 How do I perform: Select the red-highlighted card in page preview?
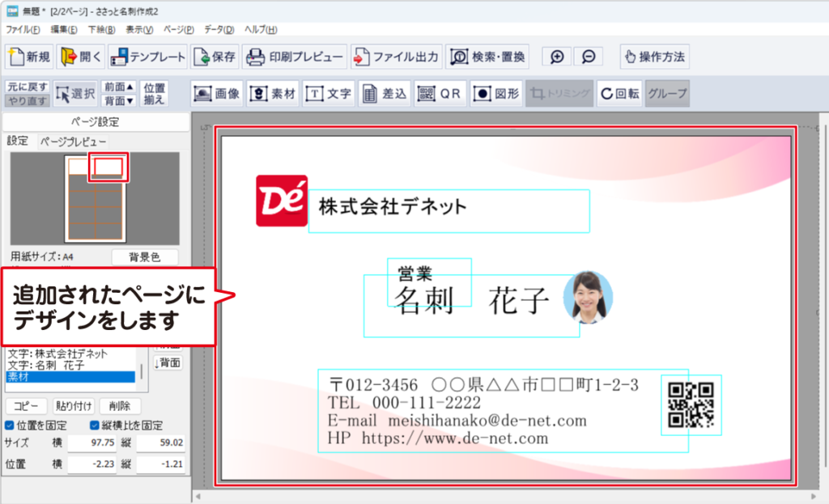coord(108,167)
